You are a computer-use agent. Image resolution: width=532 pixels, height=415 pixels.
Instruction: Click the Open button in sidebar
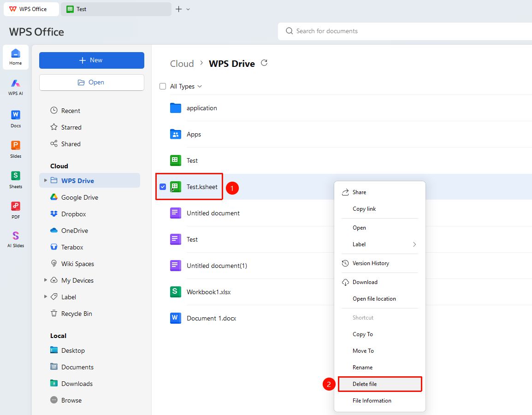92,83
